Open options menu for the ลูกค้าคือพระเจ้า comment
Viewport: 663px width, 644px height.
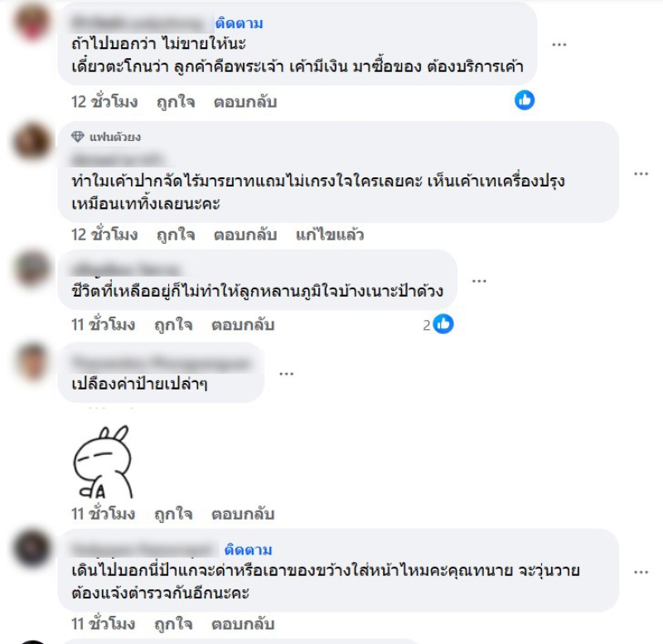559,45
